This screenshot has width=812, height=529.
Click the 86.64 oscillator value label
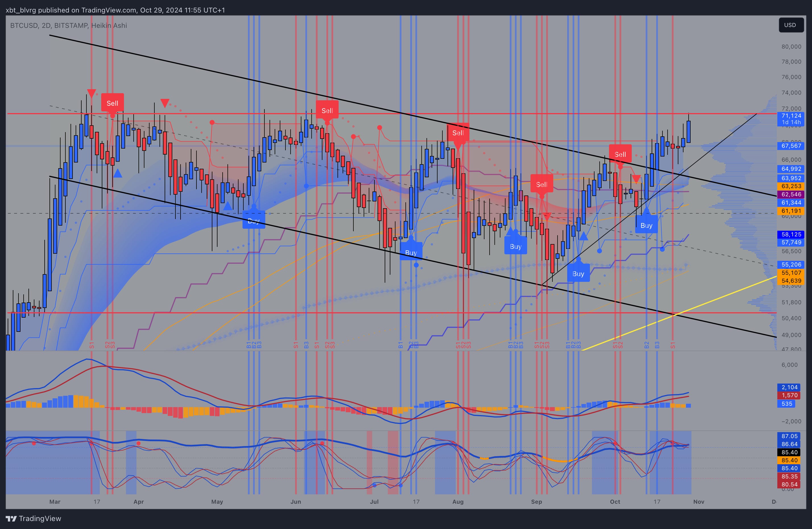[x=789, y=444]
